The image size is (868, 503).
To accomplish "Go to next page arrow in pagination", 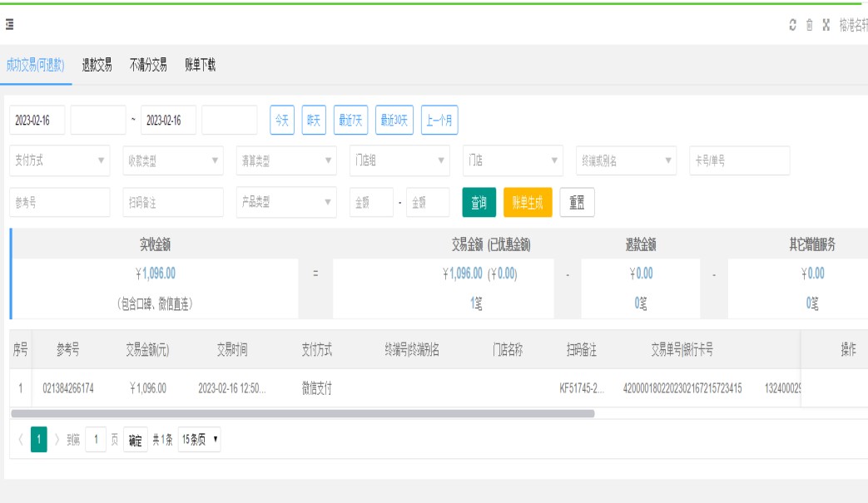I will tap(57, 440).
